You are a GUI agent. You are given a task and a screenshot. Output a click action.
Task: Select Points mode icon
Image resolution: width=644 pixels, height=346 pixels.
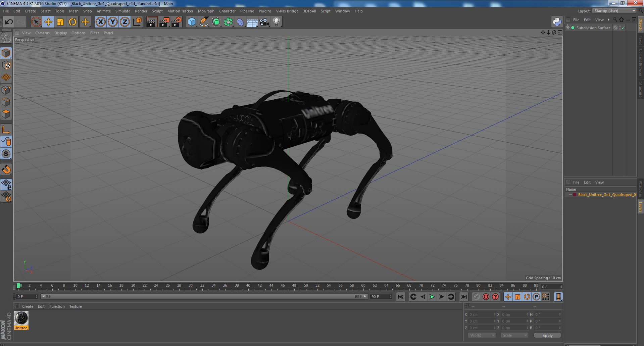(x=6, y=90)
